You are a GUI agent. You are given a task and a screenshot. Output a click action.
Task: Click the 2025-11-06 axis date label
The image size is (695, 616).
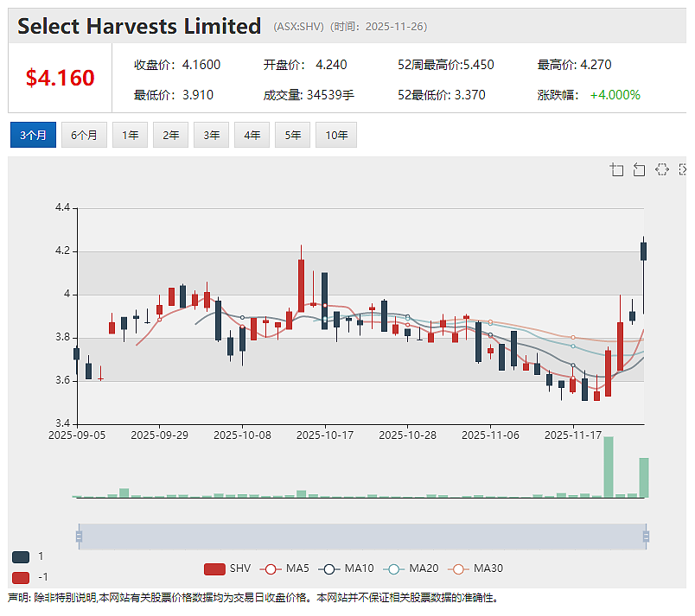point(491,435)
